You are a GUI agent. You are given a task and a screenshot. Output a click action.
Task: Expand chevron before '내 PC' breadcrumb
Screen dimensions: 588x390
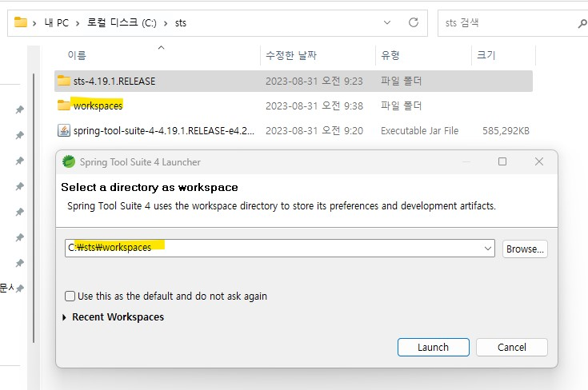(34, 23)
